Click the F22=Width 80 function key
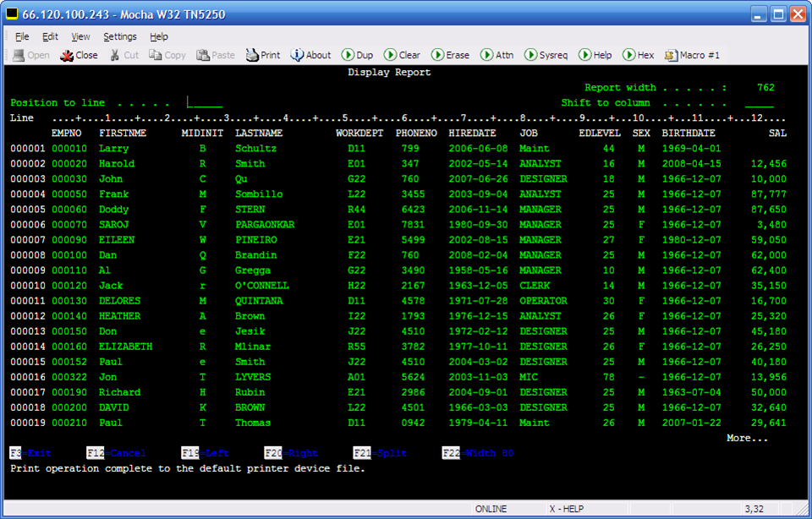The image size is (812, 519). coord(478,453)
